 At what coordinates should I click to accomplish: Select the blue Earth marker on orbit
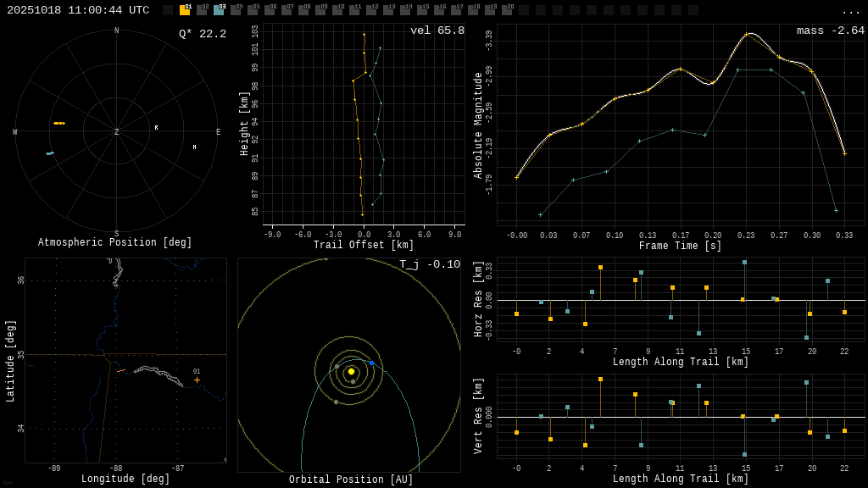[371, 363]
